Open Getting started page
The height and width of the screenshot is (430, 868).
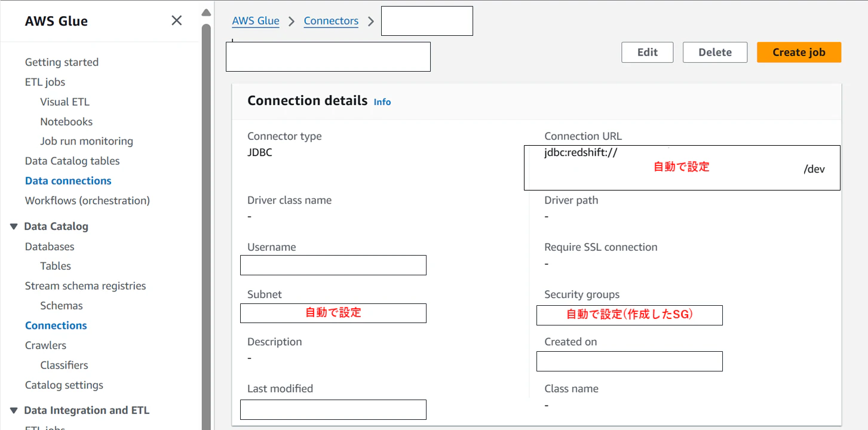coord(62,62)
